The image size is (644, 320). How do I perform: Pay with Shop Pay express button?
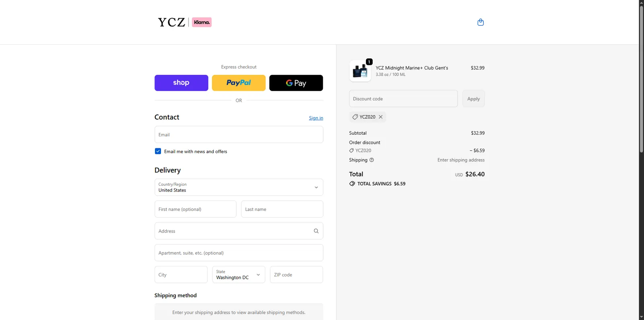(x=181, y=83)
